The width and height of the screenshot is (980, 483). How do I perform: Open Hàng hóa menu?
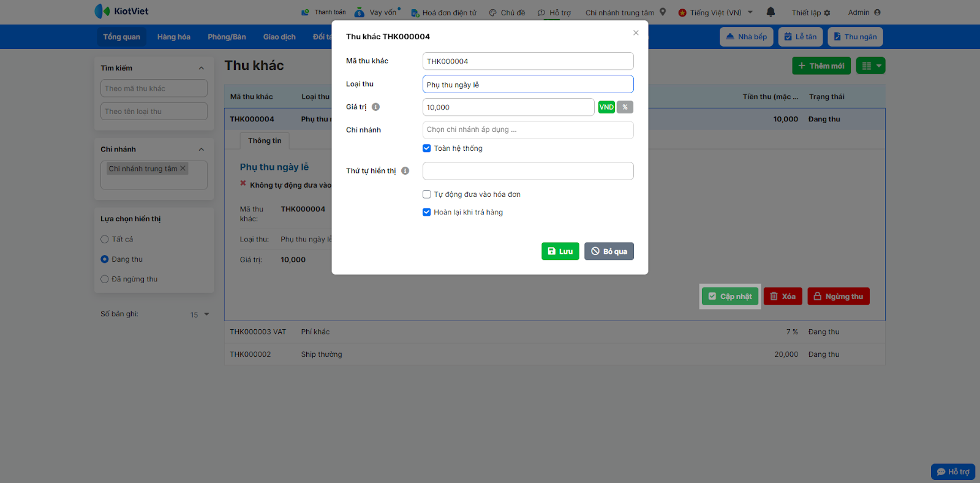[174, 37]
